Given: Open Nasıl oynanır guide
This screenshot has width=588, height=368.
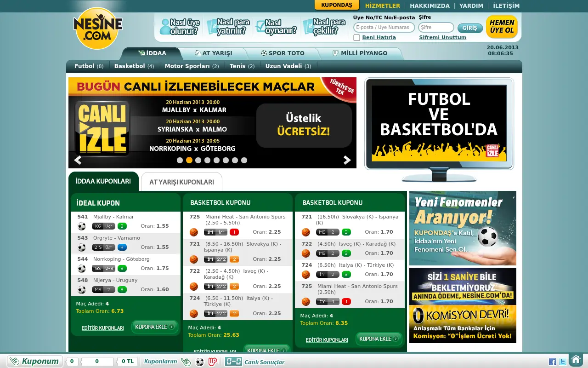Looking at the screenshot, I should tap(276, 27).
